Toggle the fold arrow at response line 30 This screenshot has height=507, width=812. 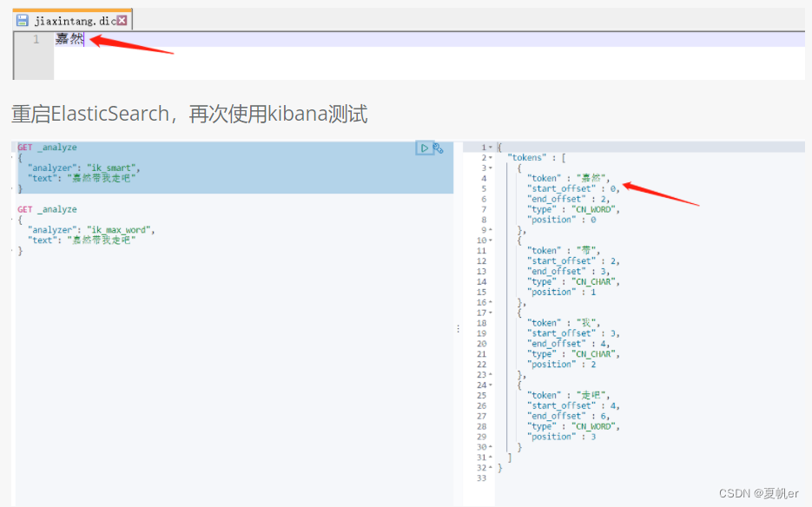click(x=491, y=447)
